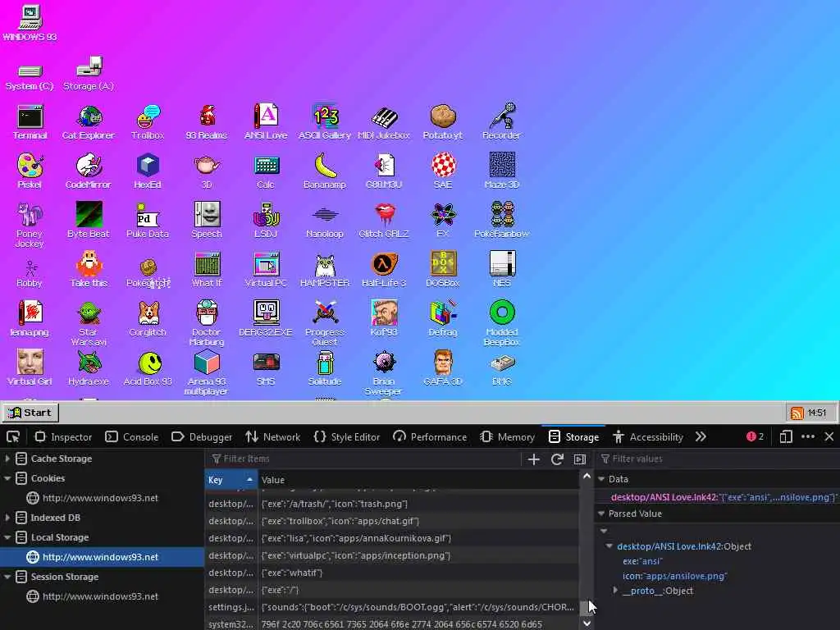Open the Storage (A:) drive

coord(89,74)
